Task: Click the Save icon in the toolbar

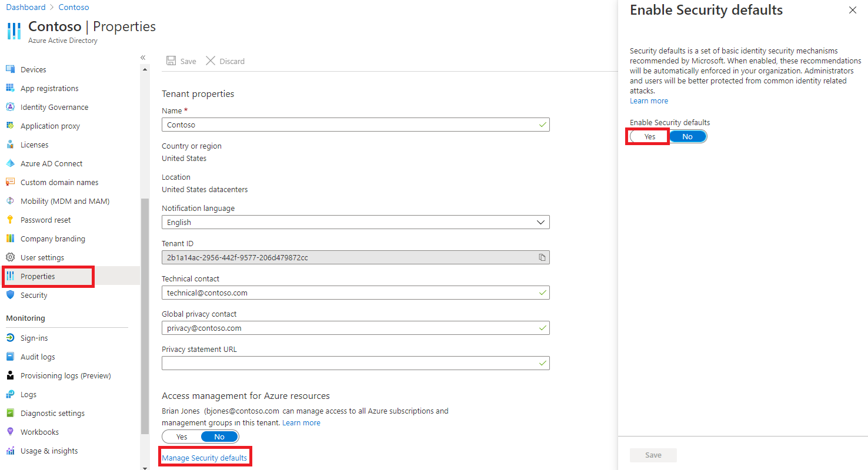Action: [x=171, y=61]
